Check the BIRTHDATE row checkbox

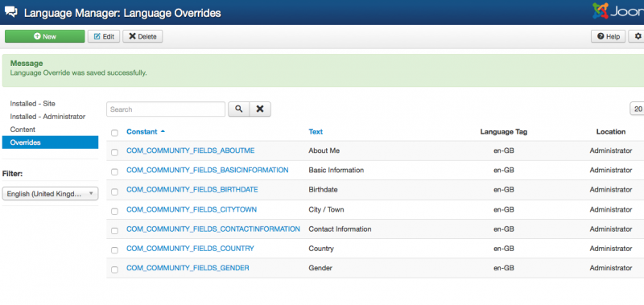pos(114,192)
